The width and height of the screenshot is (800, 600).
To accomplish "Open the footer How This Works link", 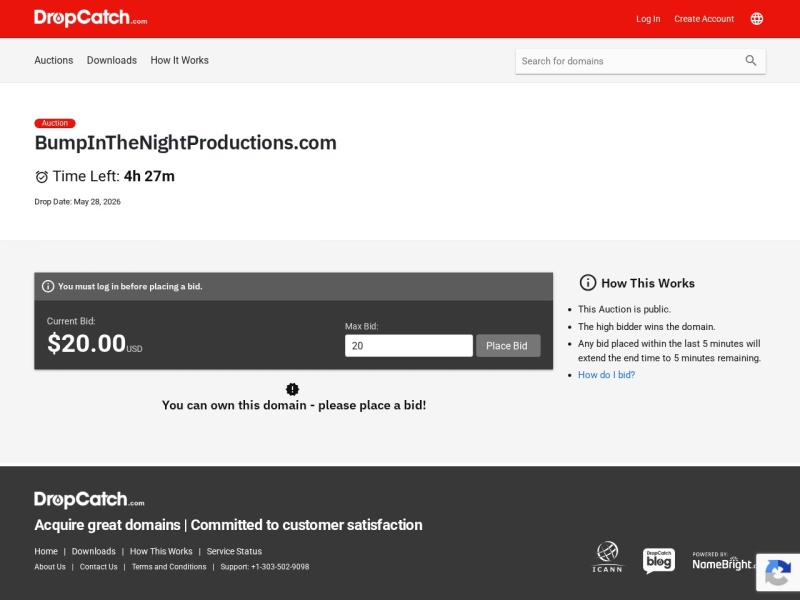I will point(161,552).
